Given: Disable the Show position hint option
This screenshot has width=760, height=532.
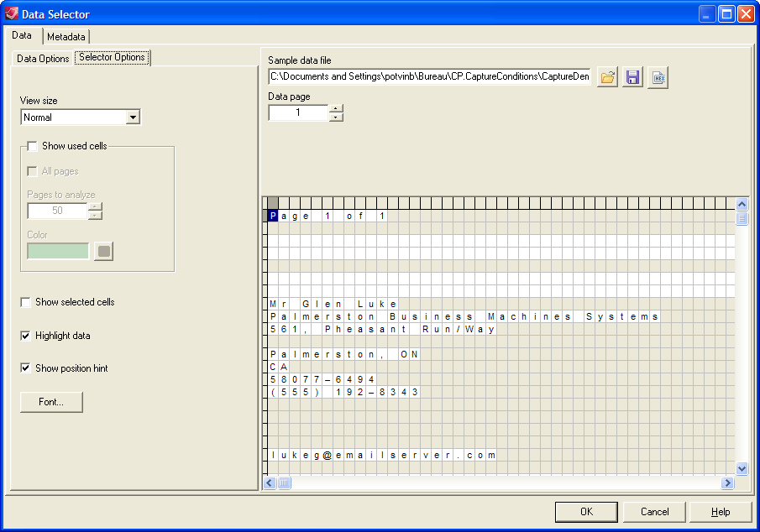Looking at the screenshot, I should tap(26, 368).
